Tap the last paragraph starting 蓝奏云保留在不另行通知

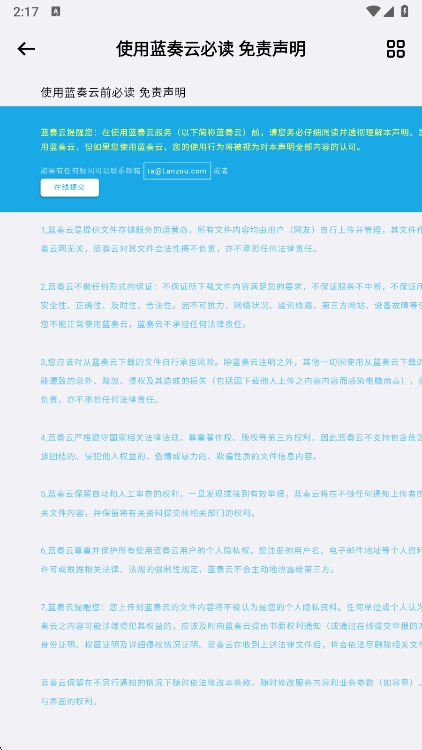coord(231,692)
